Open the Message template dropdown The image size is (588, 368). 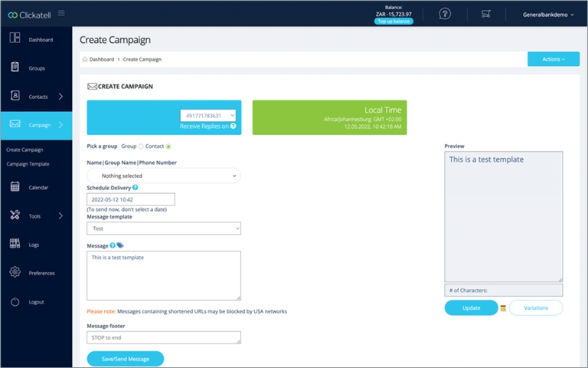(x=164, y=228)
